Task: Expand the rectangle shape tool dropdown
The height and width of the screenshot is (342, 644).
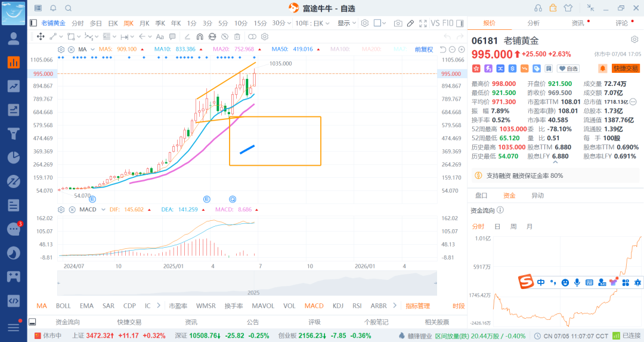Action: pos(79,36)
